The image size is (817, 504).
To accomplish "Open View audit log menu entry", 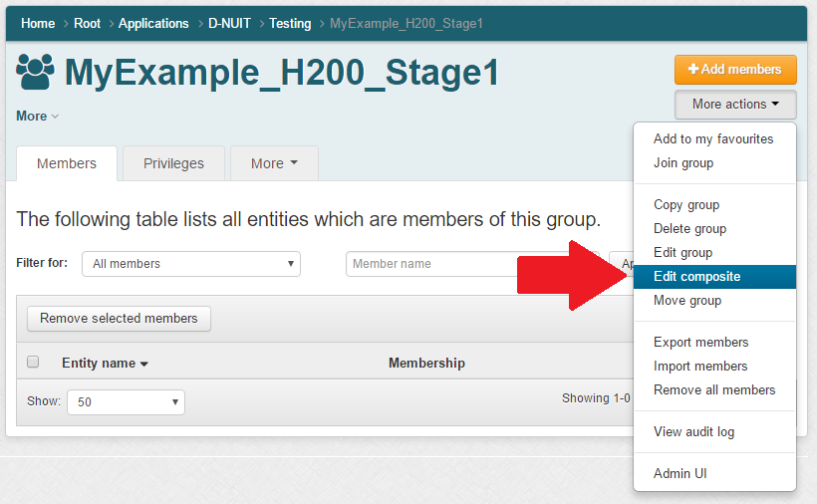I will 693,432.
